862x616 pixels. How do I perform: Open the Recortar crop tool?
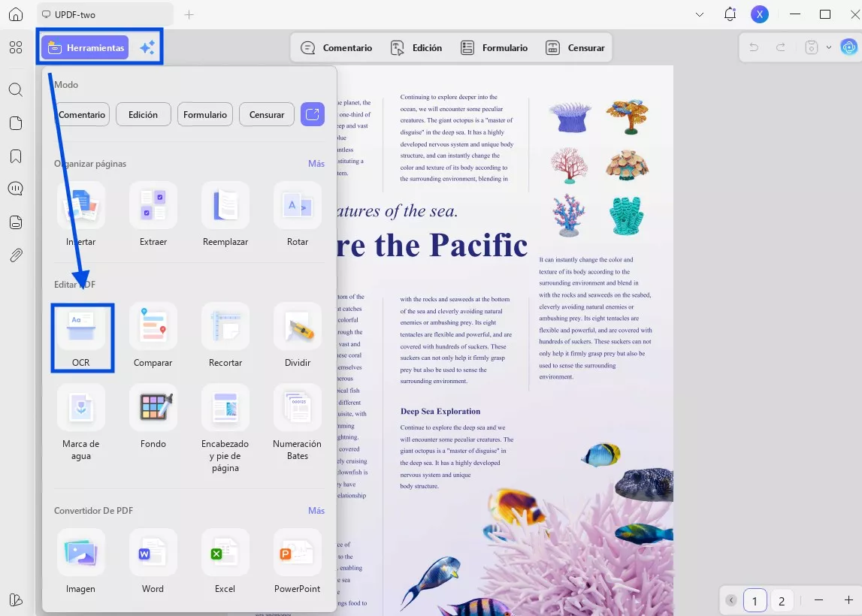[225, 336]
